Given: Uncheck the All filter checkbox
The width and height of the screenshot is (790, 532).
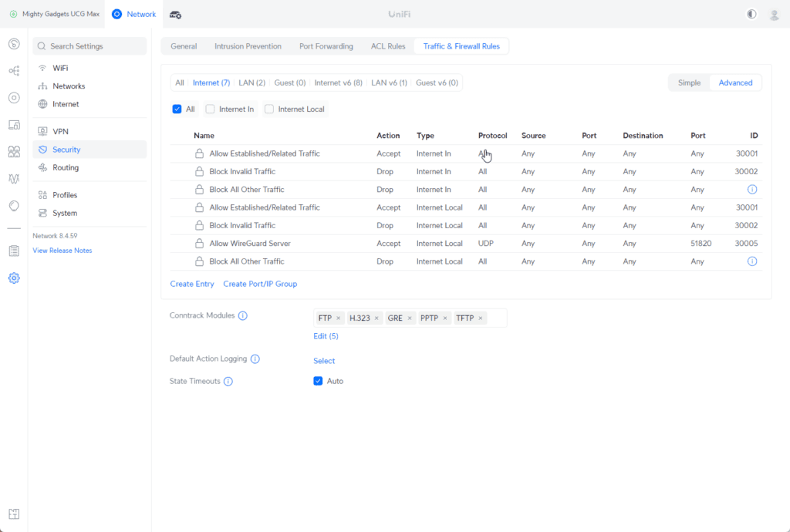Looking at the screenshot, I should [x=177, y=109].
